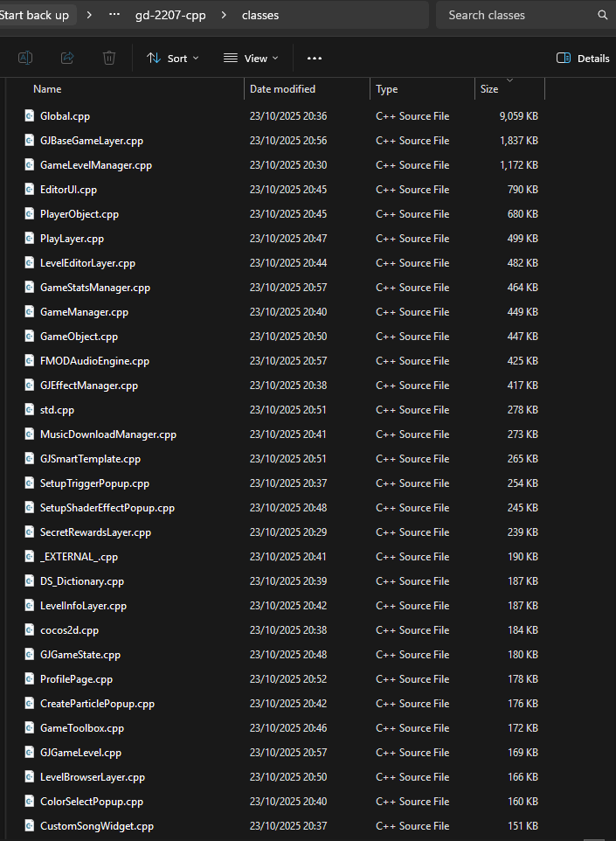Click the cocos2d.cpp file name
Screen dimensions: 616x841
pyautogui.click(x=69, y=630)
